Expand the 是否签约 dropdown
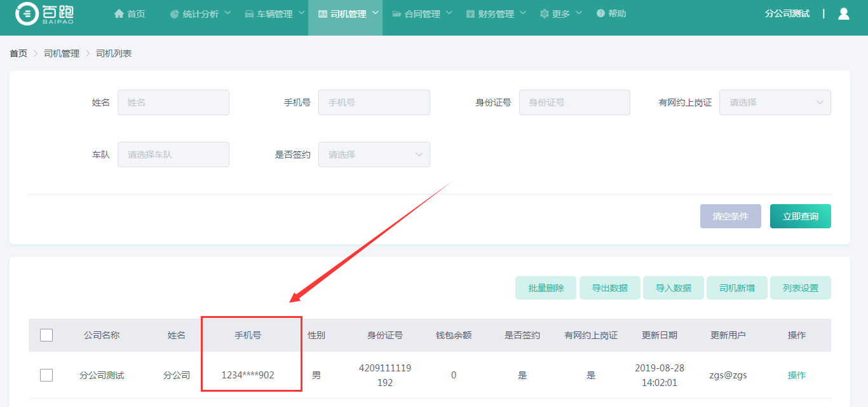The width and height of the screenshot is (868, 407). pyautogui.click(x=374, y=155)
